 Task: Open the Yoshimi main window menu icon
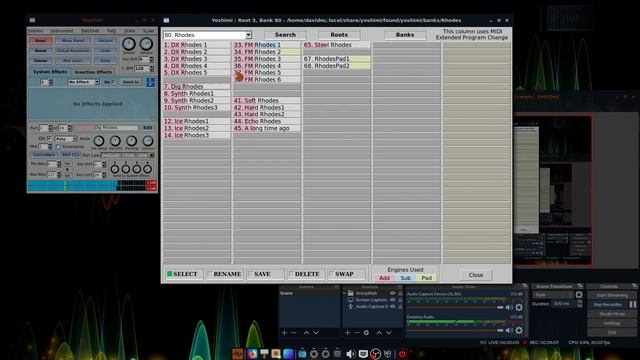32,20
